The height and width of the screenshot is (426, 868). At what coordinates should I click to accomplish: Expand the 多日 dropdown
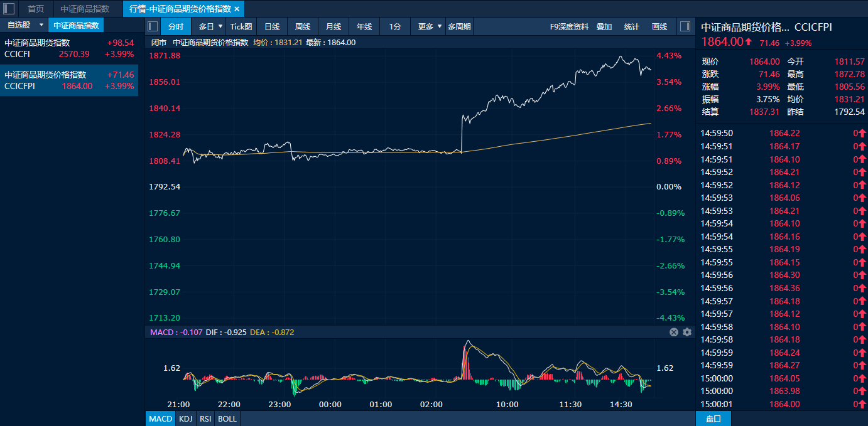point(220,26)
